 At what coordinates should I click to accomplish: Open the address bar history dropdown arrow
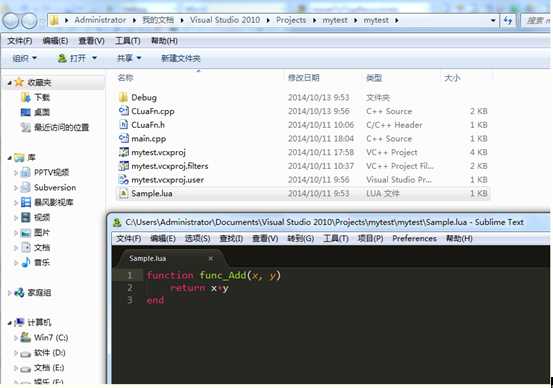pos(493,20)
